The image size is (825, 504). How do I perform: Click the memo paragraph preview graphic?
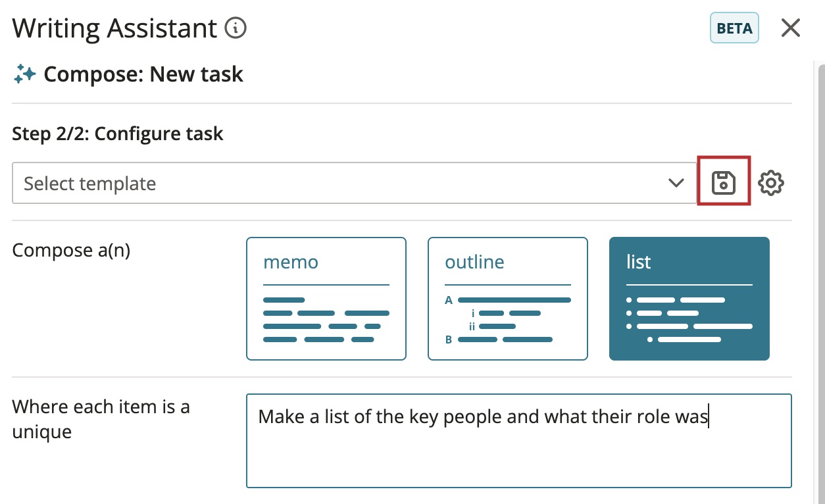pos(326,320)
